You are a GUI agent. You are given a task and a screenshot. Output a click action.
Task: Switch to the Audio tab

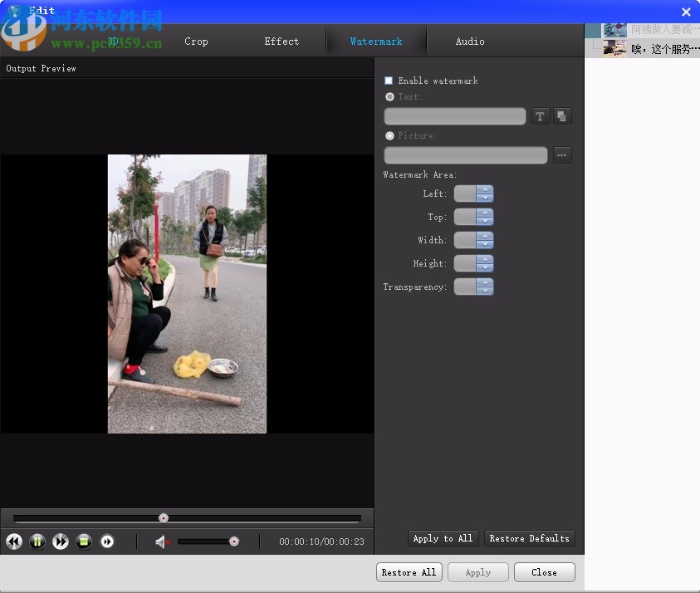point(469,41)
